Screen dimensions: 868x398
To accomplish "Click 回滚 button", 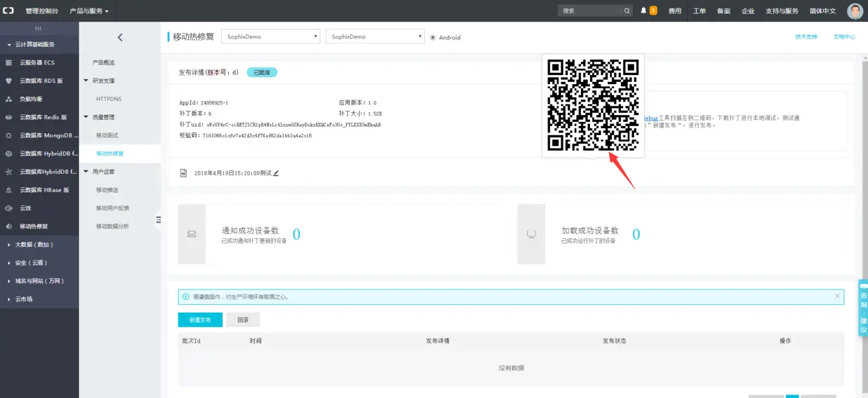I will click(243, 320).
